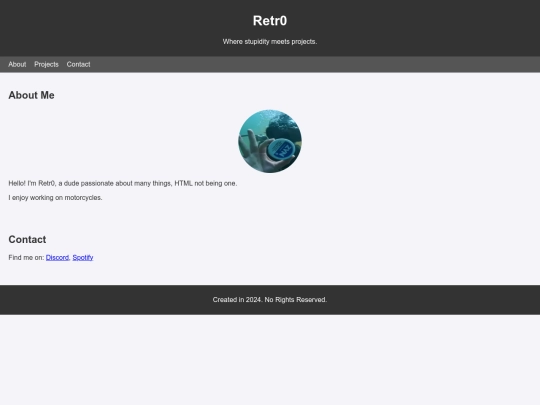The height and width of the screenshot is (405, 540).
Task: Click the 'About Me' section heading
Action: [x=31, y=95]
